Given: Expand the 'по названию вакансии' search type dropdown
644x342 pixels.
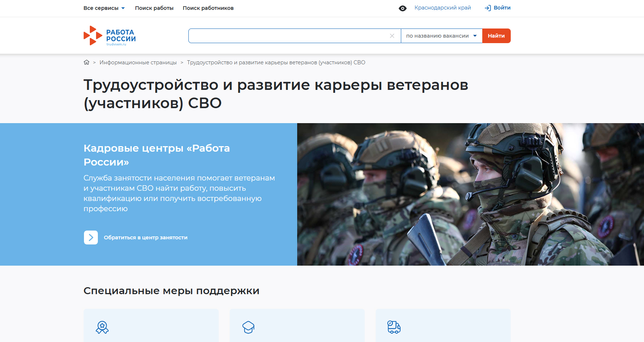Looking at the screenshot, I should [442, 36].
